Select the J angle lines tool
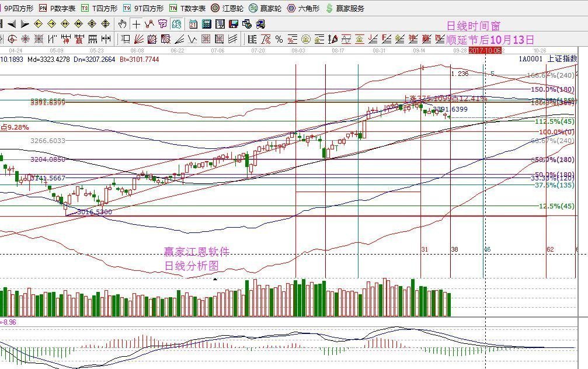Screen dimensions: 588x369 click(x=373, y=39)
